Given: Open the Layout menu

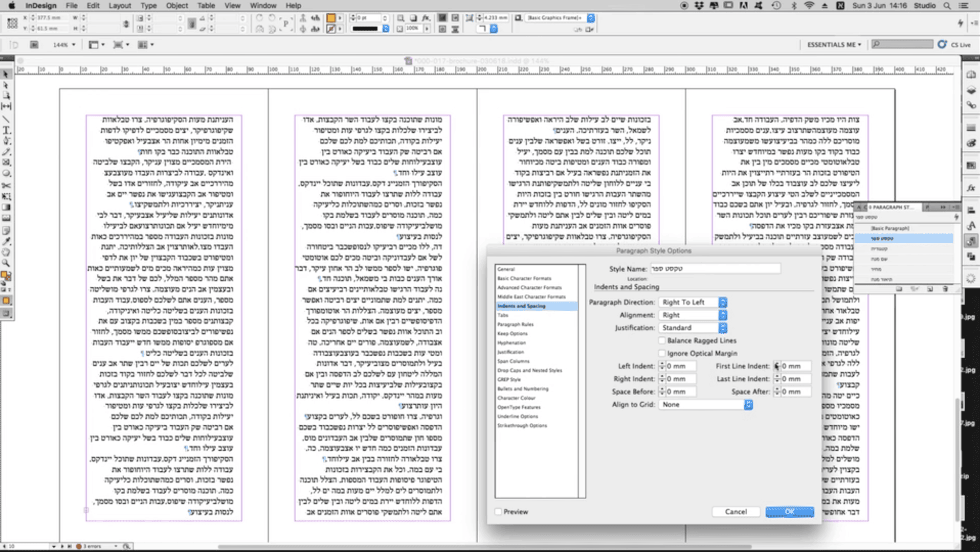Looking at the screenshot, I should click(x=120, y=6).
